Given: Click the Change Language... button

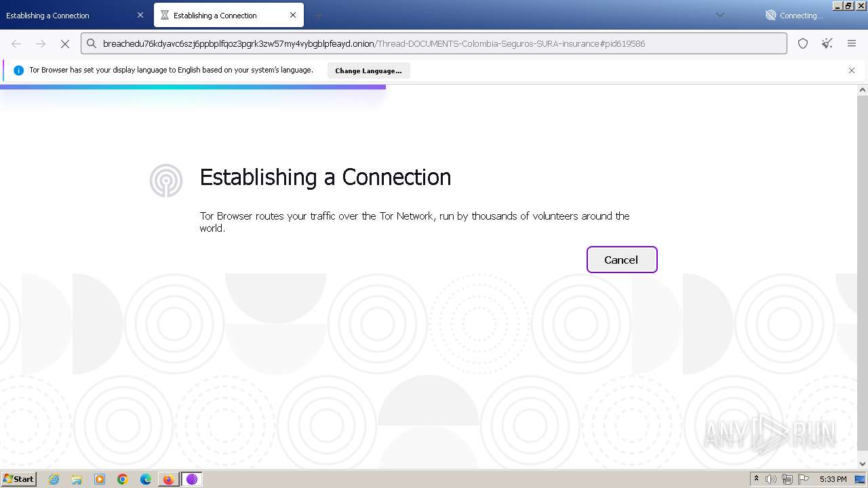Looking at the screenshot, I should pyautogui.click(x=368, y=70).
